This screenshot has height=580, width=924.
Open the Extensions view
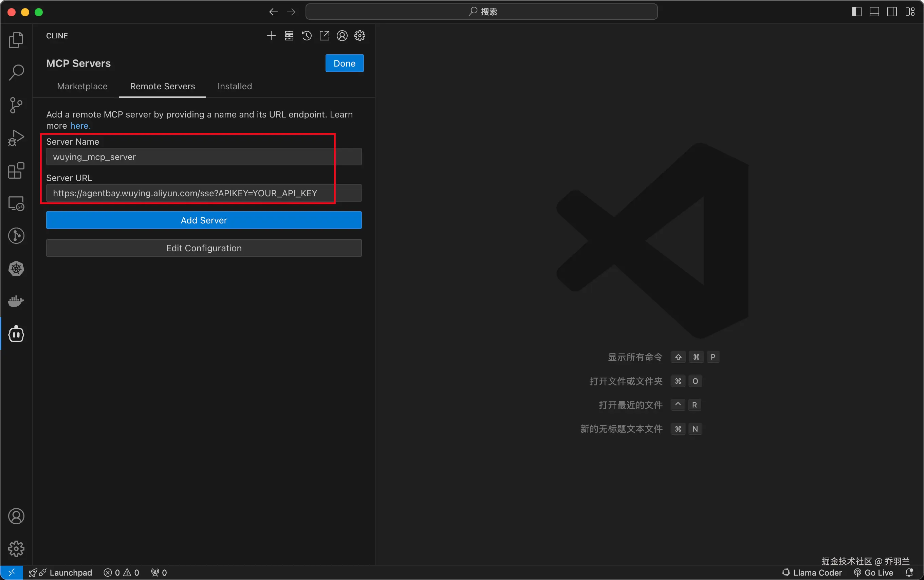tap(16, 171)
